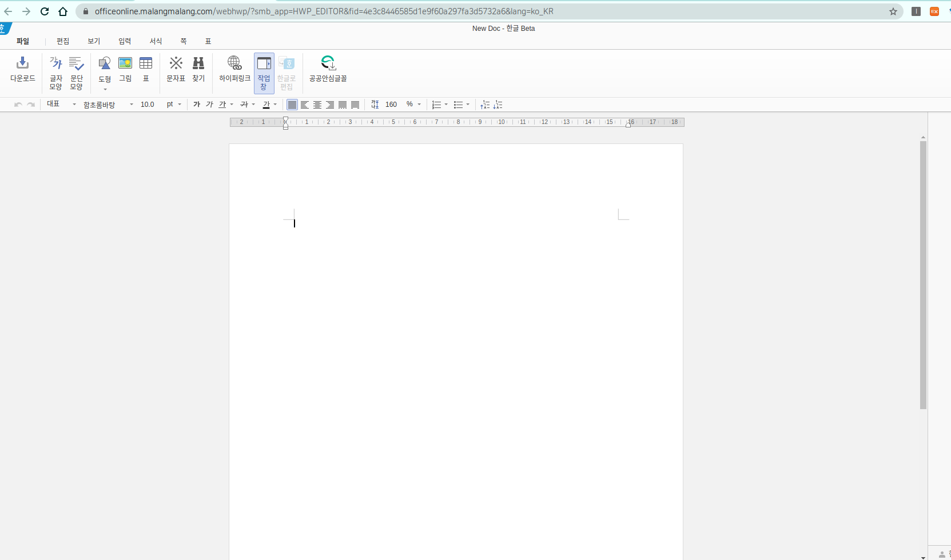Open the 문자표 special characters icon
Image resolution: width=951 pixels, height=560 pixels.
176,63
